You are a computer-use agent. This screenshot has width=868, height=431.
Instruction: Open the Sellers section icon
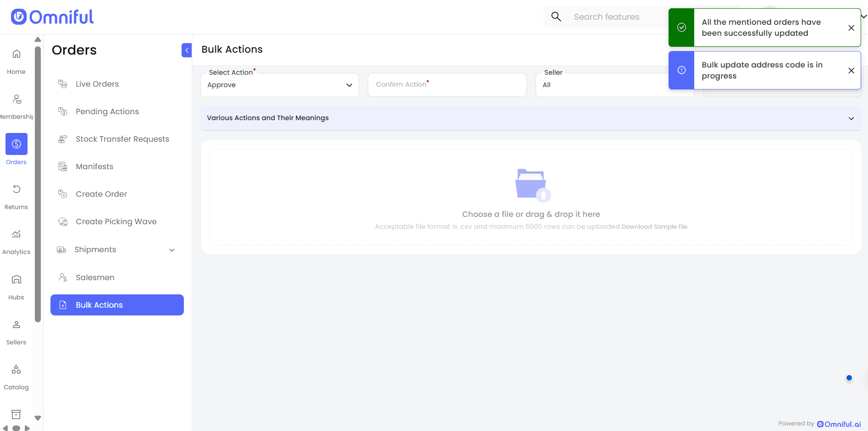[x=17, y=325]
